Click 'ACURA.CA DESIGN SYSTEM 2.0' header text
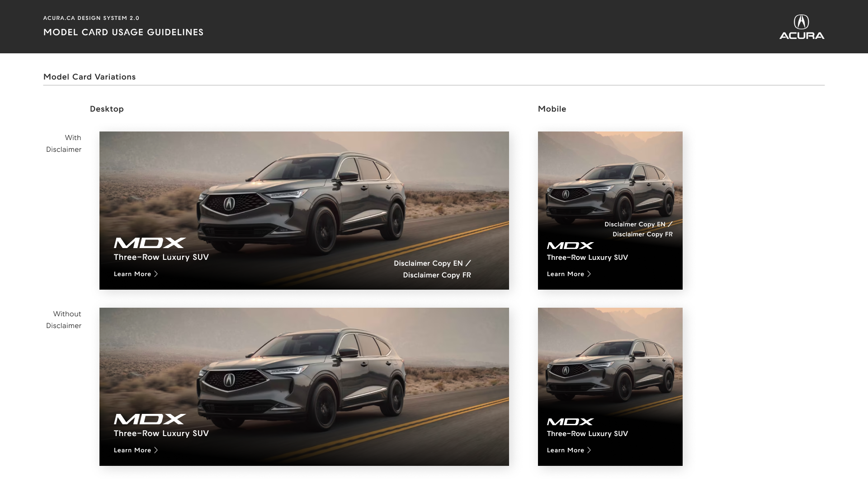868x488 pixels. 91,18
